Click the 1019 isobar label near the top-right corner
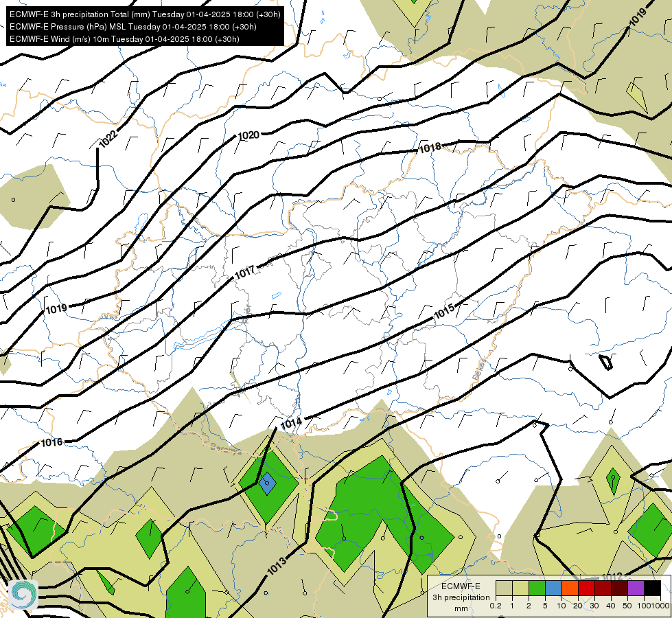This screenshot has width=672, height=618. [x=638, y=18]
